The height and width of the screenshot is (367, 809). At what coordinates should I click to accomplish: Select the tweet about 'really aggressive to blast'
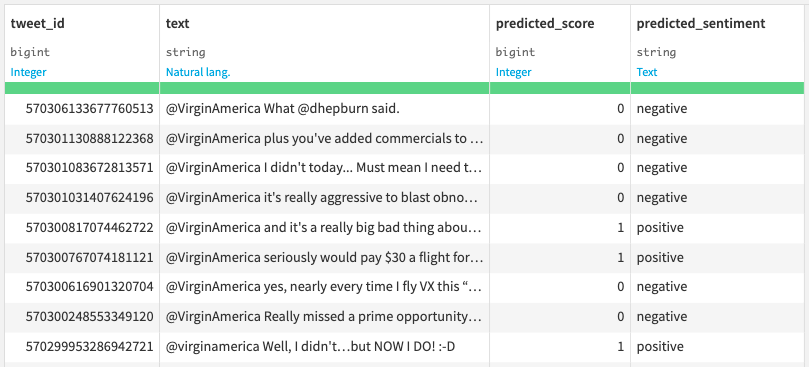[325, 198]
